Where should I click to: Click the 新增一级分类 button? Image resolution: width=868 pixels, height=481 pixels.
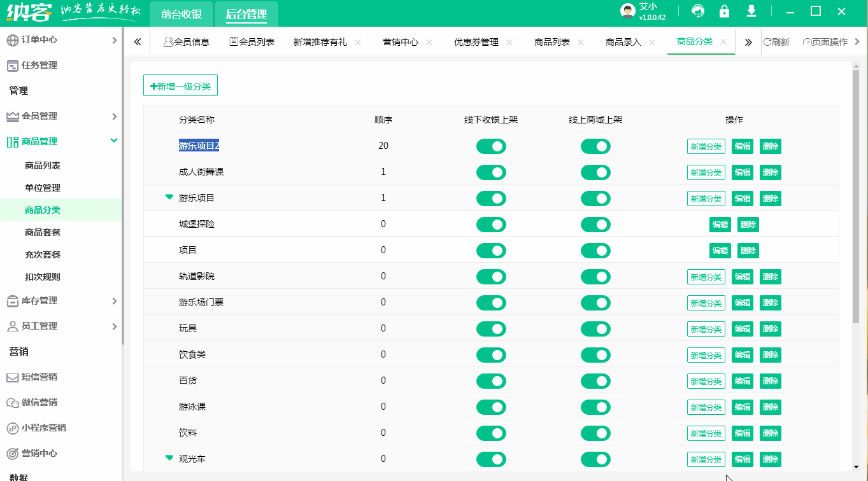click(180, 85)
